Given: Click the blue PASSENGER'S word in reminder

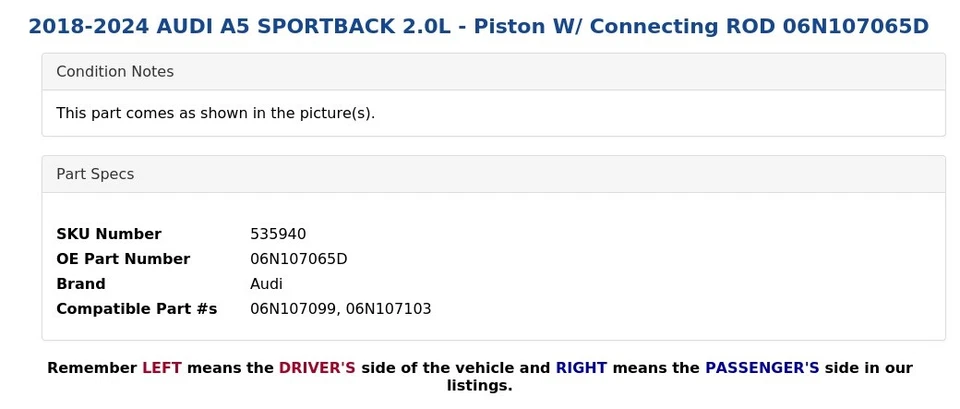Looking at the screenshot, I should coord(762,368).
